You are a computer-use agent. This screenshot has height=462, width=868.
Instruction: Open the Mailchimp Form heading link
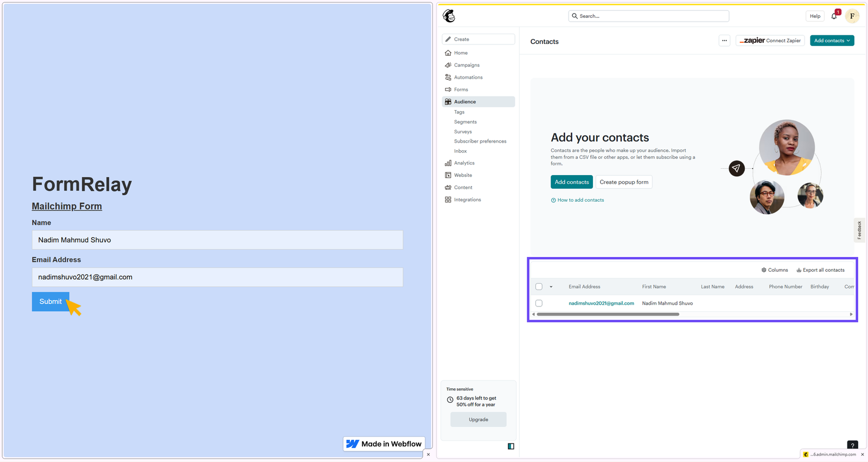[67, 206]
